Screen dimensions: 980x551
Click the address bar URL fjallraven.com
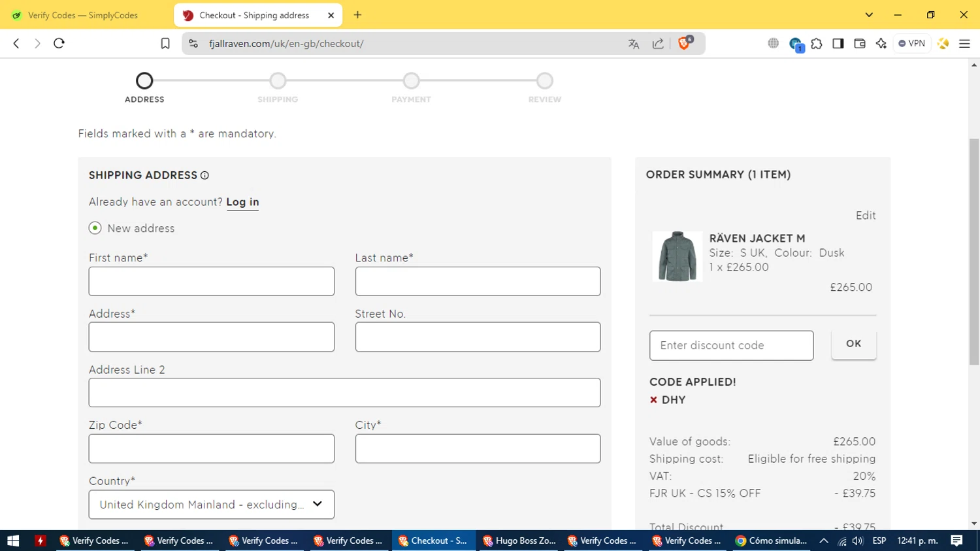click(x=286, y=44)
